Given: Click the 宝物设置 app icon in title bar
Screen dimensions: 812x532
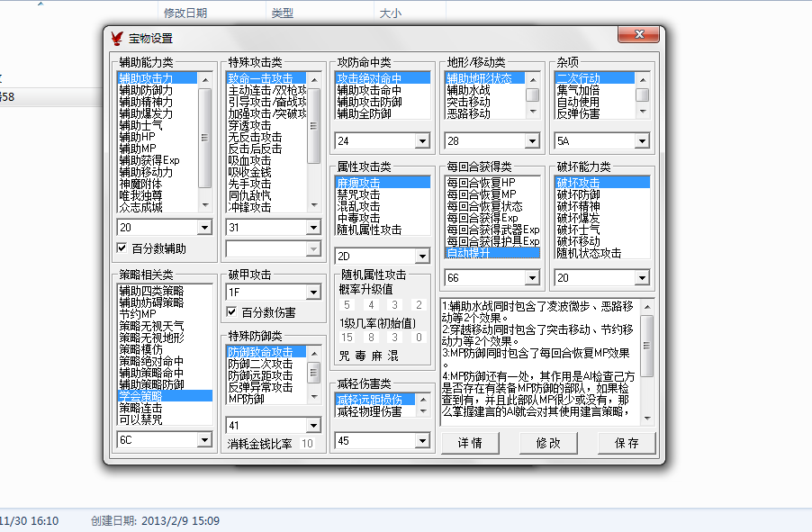Looking at the screenshot, I should click(x=117, y=38).
